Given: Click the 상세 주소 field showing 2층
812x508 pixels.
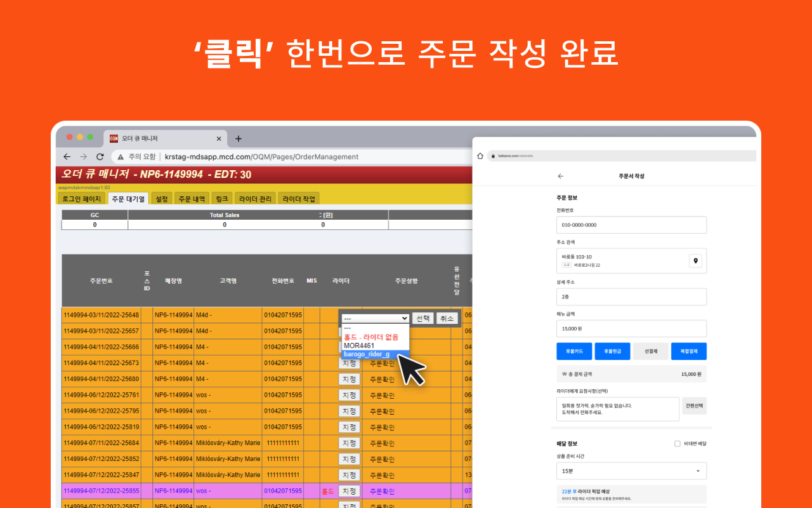Looking at the screenshot, I should [631, 297].
